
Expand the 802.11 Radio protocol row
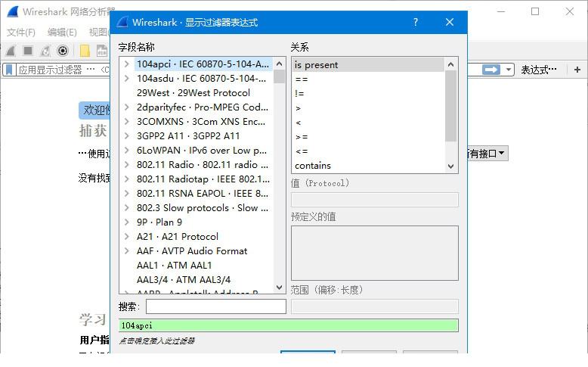127,164
